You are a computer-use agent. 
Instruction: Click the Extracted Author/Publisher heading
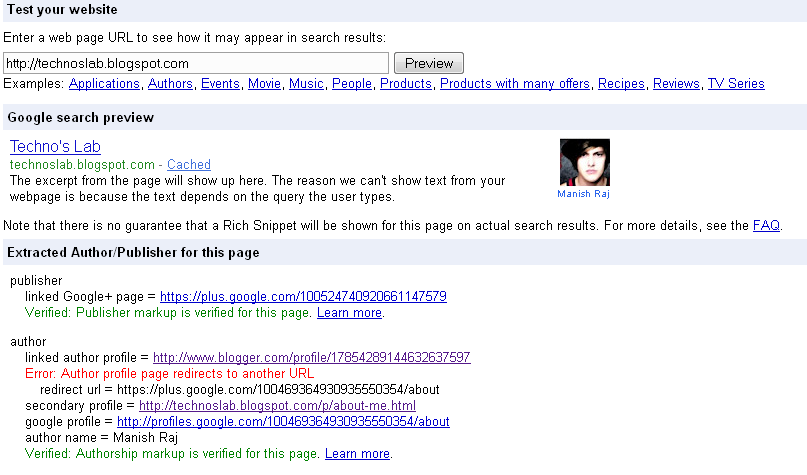(x=133, y=253)
